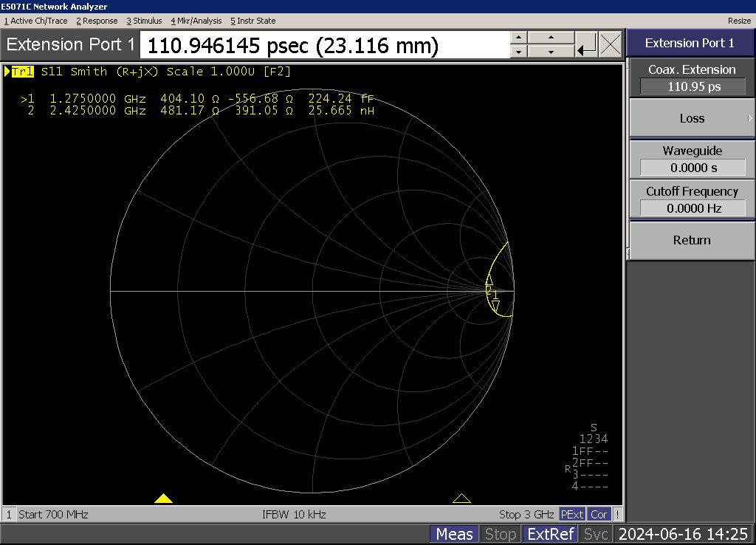The image size is (756, 545).
Task: Click the Coax. Extension softkey
Action: tap(691, 78)
